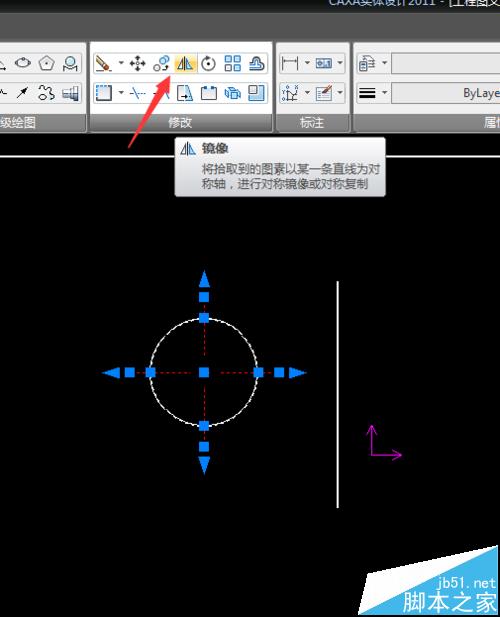Select the polygon drawing tool
Viewport: 500px width, 617px height.
(47, 63)
